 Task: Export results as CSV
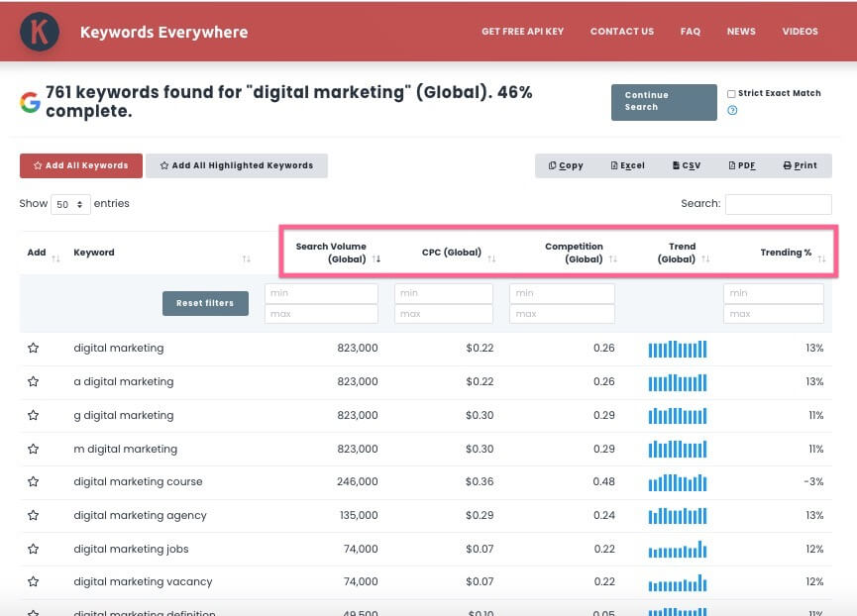tap(687, 165)
